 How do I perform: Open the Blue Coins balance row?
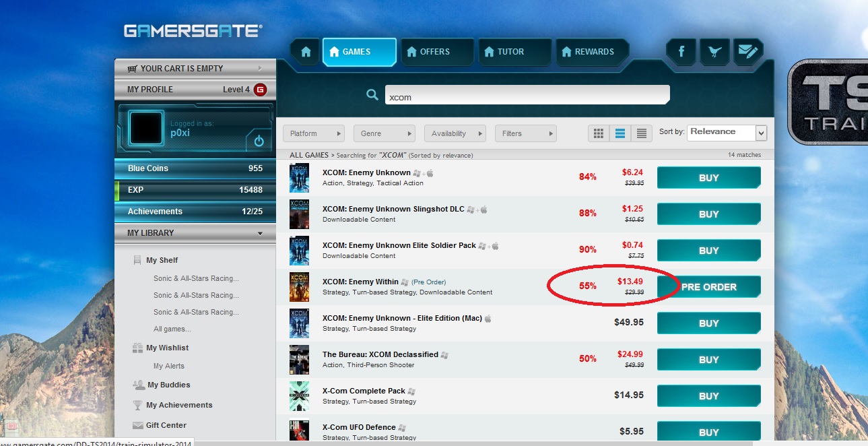coord(195,168)
